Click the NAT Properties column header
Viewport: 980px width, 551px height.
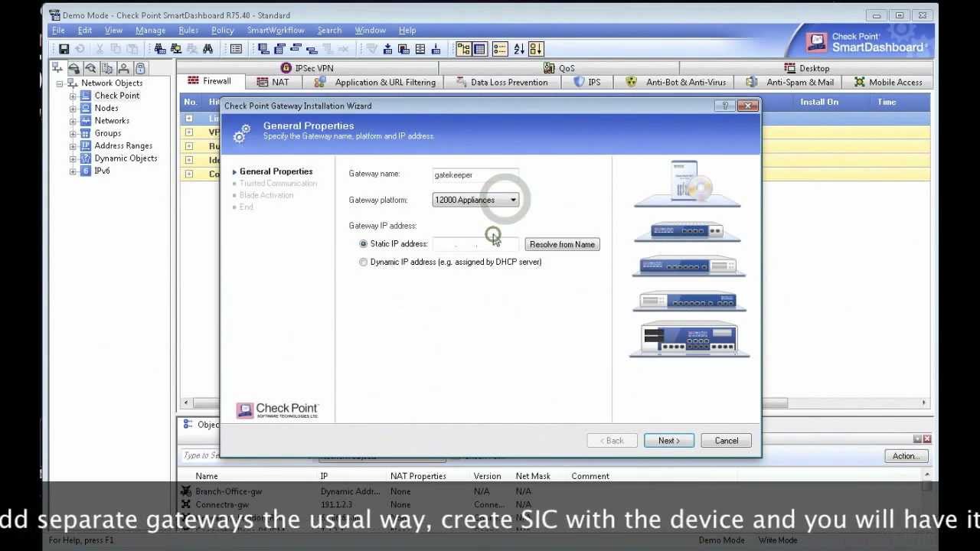(x=418, y=476)
